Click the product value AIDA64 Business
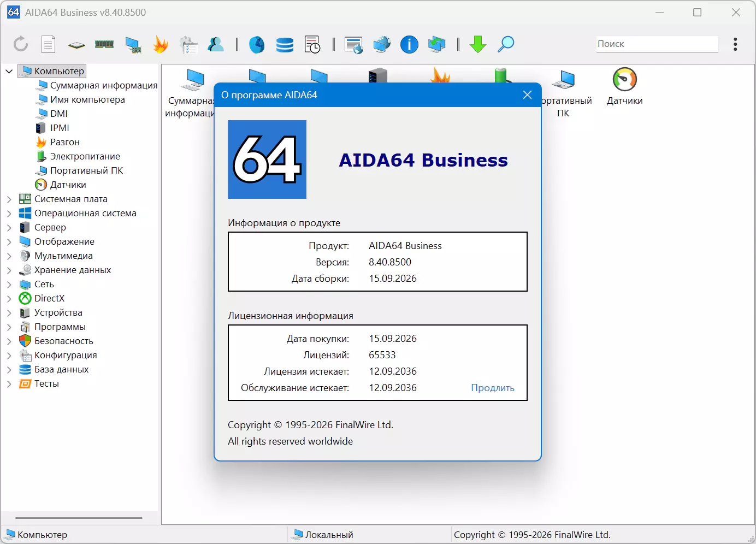This screenshot has width=756, height=544. 405,246
